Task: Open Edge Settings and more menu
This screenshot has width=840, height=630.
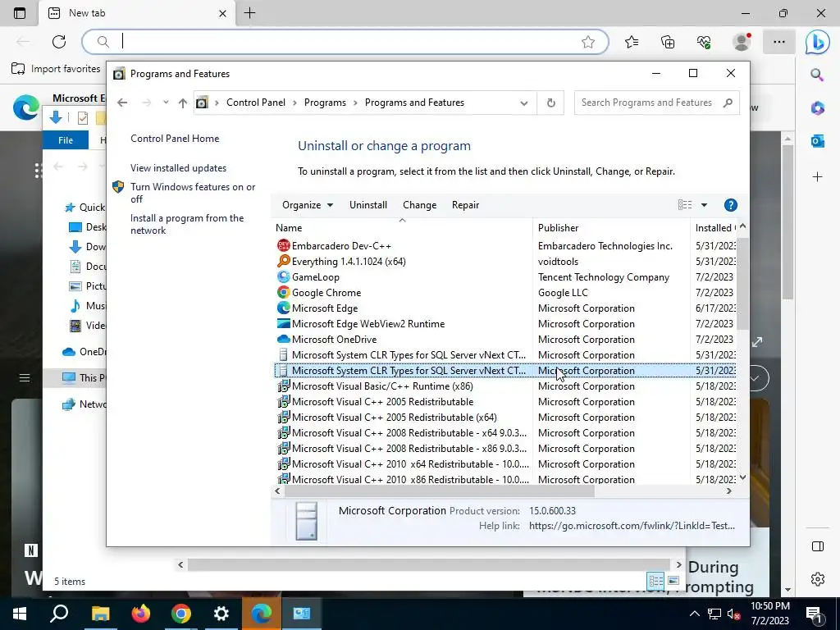Action: click(779, 42)
